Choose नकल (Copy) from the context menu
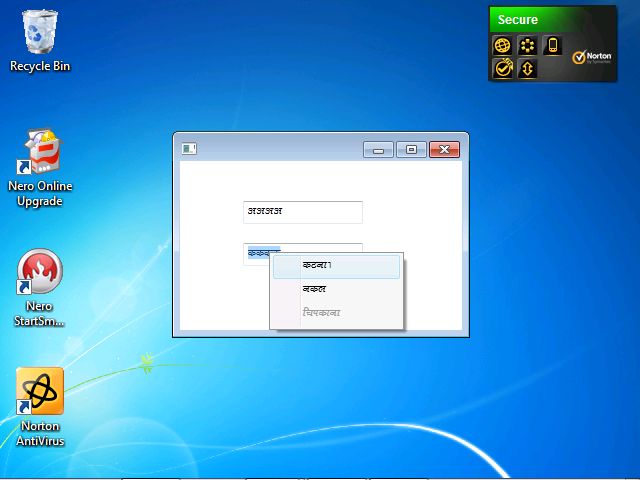This screenshot has height=480, width=640. (336, 289)
